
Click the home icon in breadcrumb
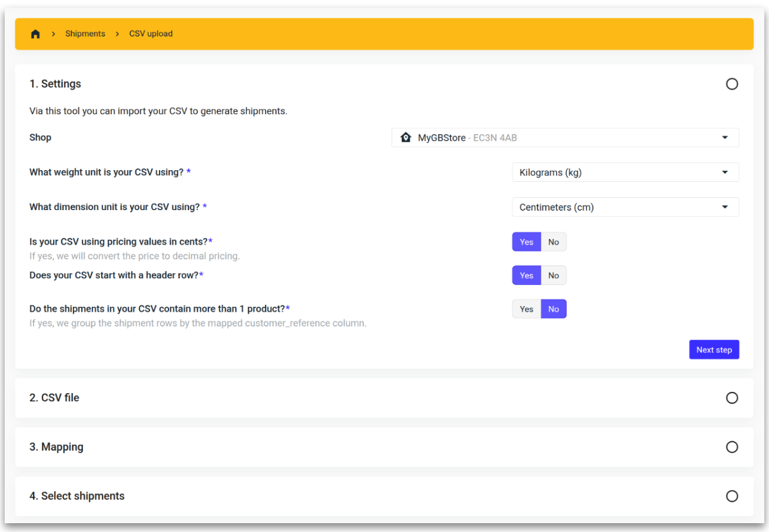coord(35,34)
